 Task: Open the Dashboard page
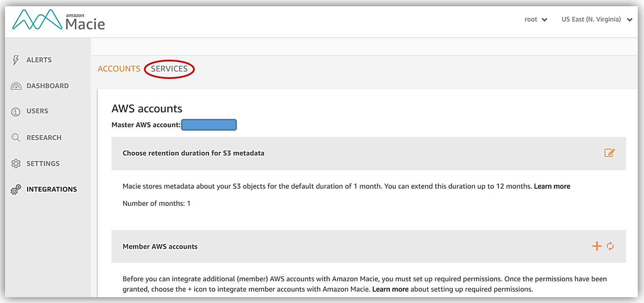click(48, 86)
